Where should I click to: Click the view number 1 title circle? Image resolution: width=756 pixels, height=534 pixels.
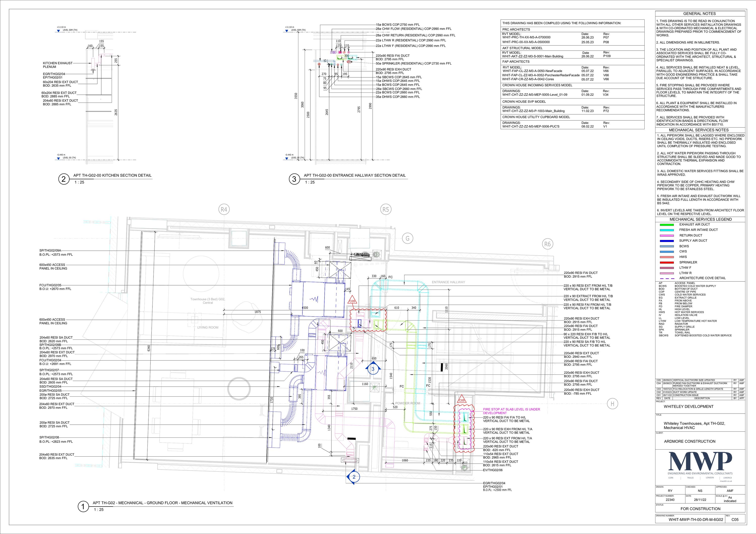(83, 507)
